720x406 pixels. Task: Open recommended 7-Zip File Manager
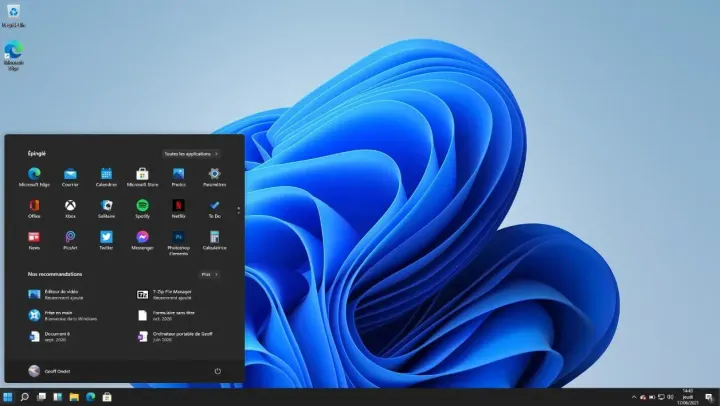[170, 295]
